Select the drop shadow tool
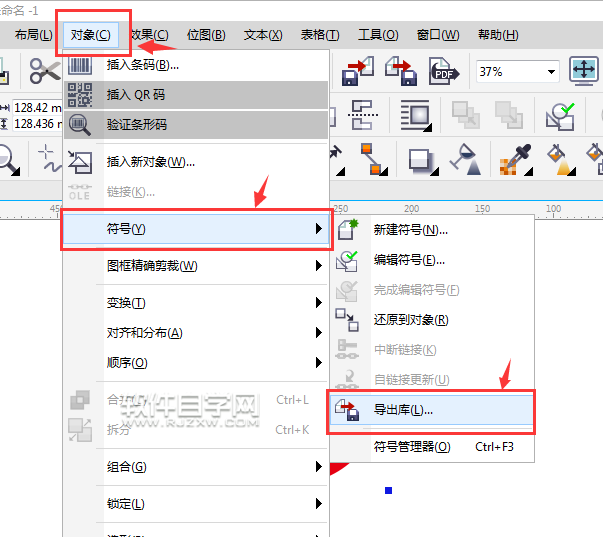The width and height of the screenshot is (603, 537). coord(423,161)
